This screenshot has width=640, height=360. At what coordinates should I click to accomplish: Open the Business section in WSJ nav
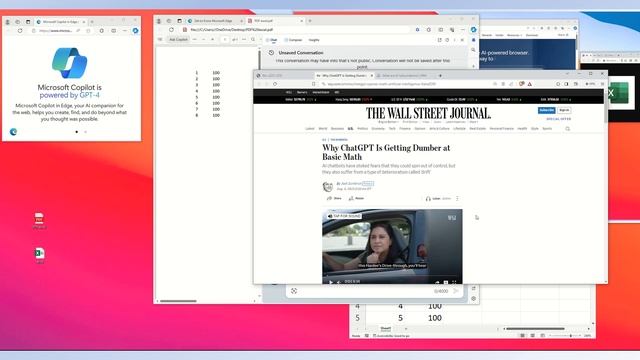(x=337, y=129)
